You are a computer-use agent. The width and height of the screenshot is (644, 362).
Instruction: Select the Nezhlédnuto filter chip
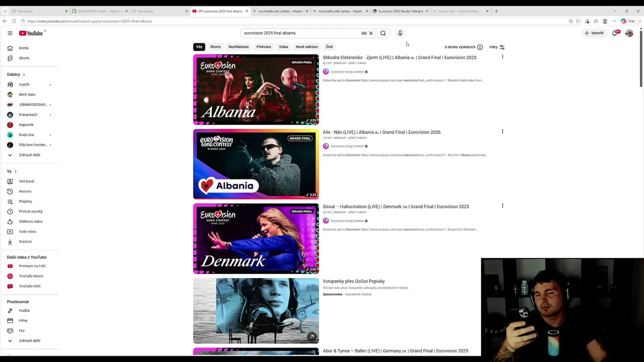pyautogui.click(x=238, y=47)
